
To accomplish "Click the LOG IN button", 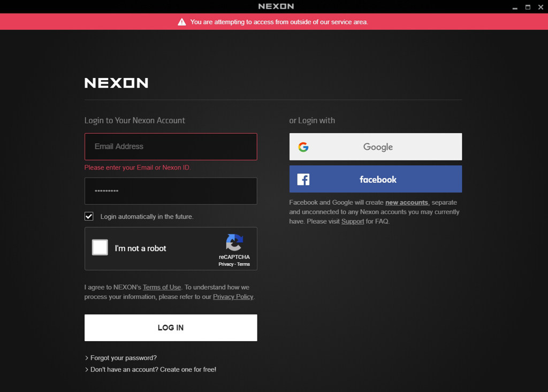I will [x=171, y=328].
